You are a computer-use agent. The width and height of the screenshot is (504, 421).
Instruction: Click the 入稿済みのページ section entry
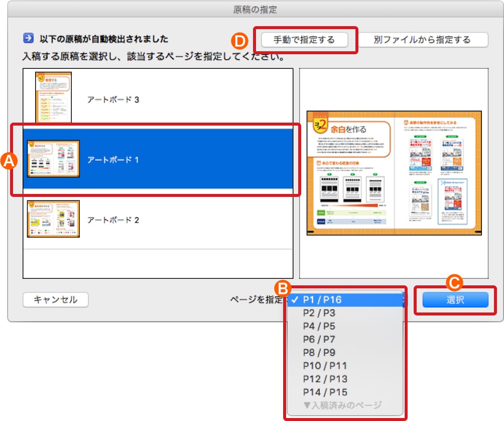pos(342,405)
